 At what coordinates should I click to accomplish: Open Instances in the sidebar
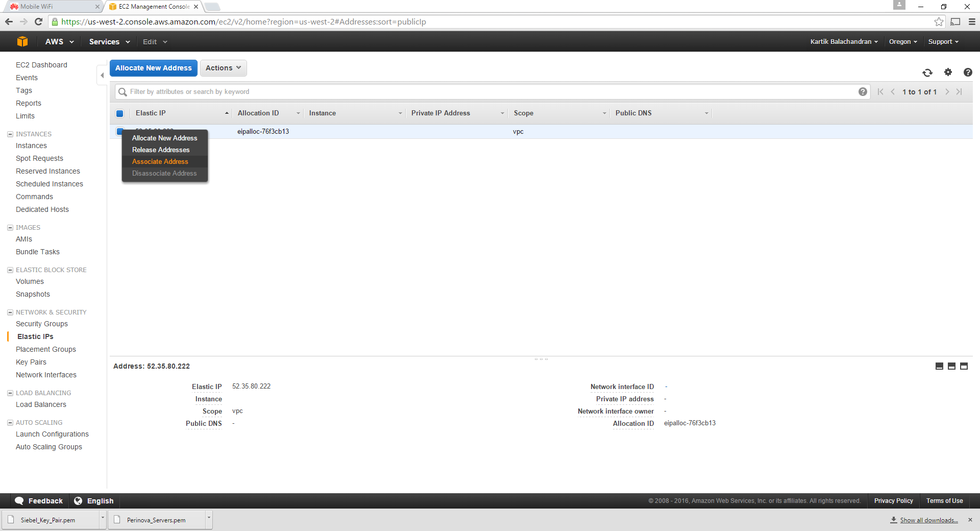coord(31,146)
